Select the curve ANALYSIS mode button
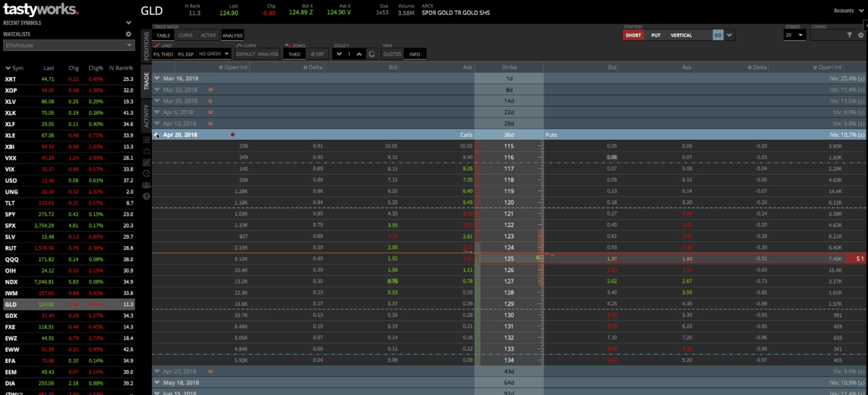The height and width of the screenshot is (395, 868). [x=268, y=54]
